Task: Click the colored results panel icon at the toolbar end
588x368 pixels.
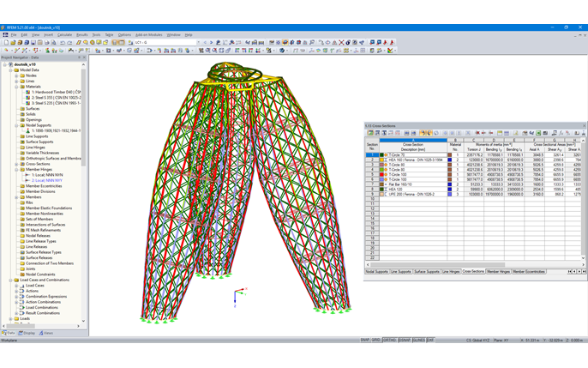Action: coord(390,51)
